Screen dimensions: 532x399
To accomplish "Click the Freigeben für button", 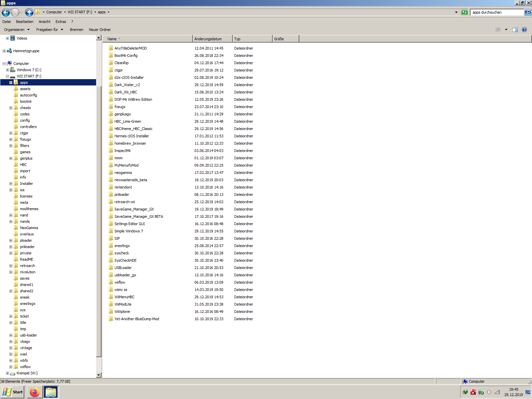I will 50,30.
